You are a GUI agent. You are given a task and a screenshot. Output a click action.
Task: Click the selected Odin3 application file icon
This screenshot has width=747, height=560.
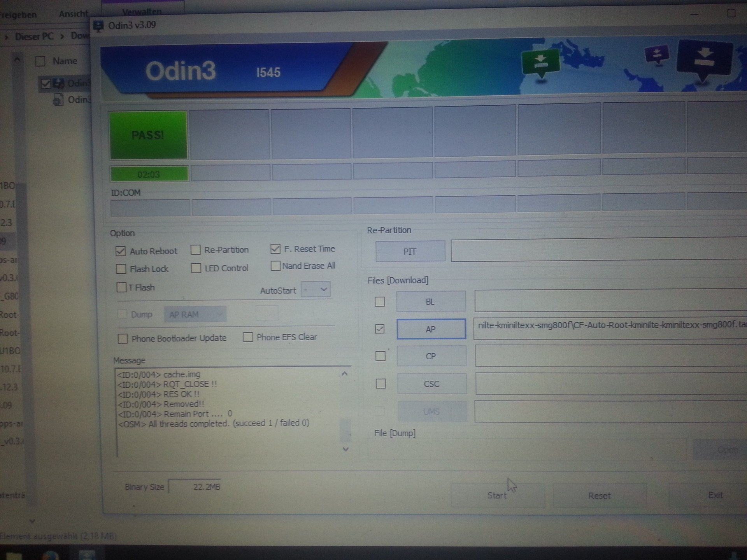point(59,83)
